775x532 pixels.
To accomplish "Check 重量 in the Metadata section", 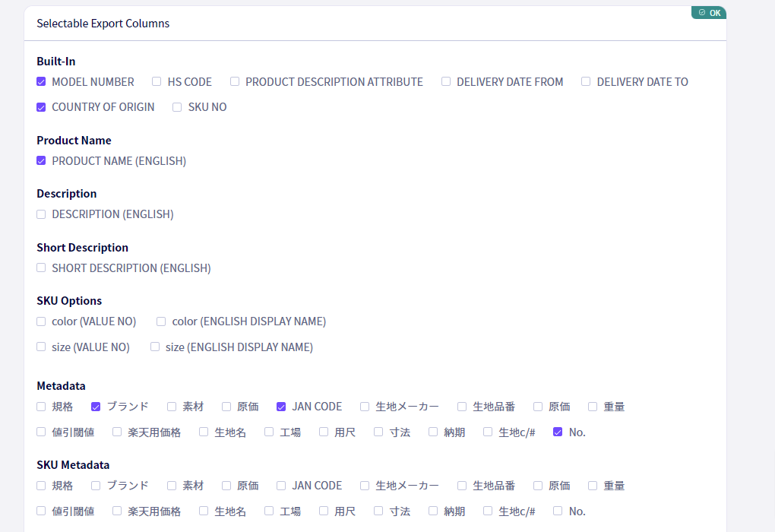I will 593,407.
